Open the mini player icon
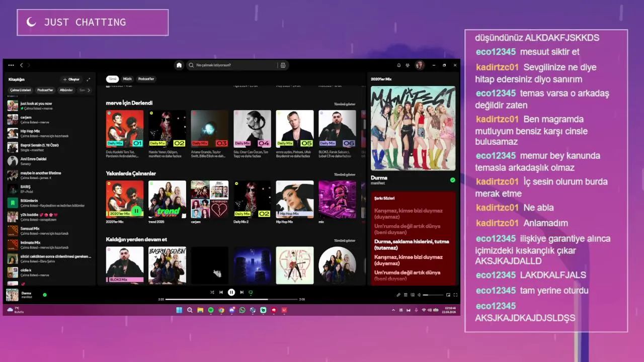 [x=448, y=295]
